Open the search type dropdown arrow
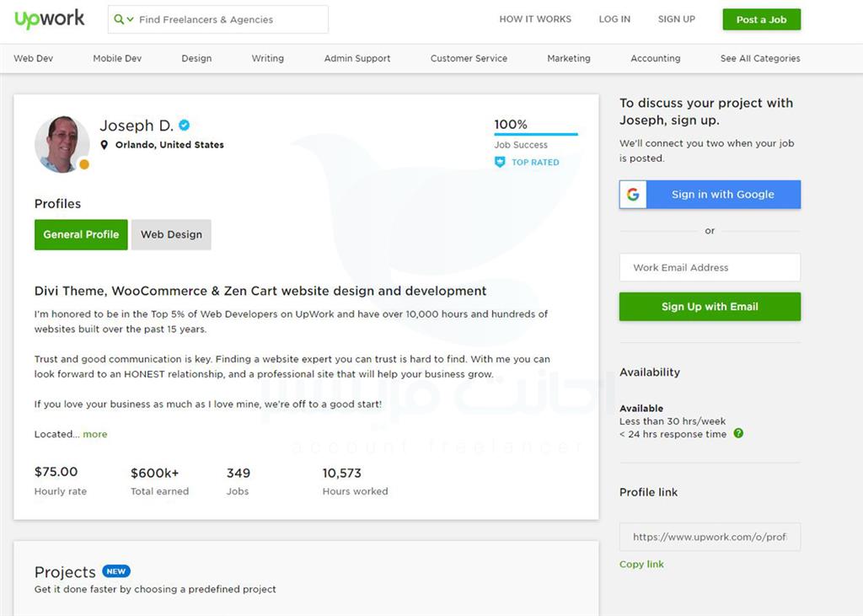This screenshot has width=863, height=616. pos(131,19)
